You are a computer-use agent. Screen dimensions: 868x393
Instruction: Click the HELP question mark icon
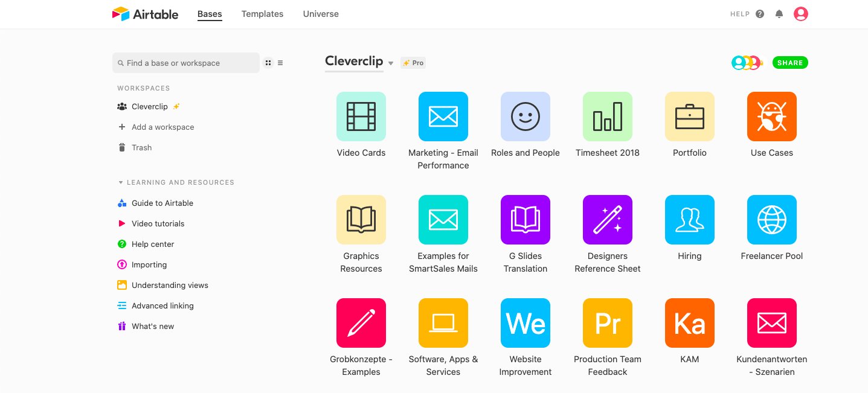click(760, 14)
